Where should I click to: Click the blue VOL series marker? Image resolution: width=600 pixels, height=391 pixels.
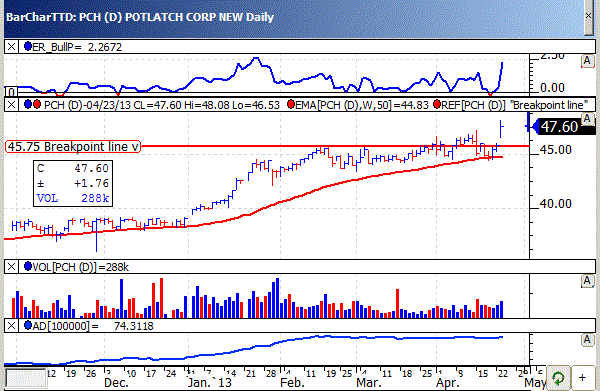tap(28, 266)
